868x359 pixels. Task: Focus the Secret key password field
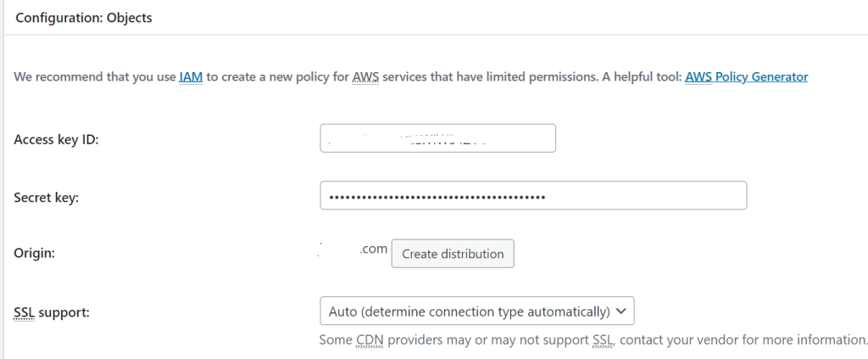[532, 196]
